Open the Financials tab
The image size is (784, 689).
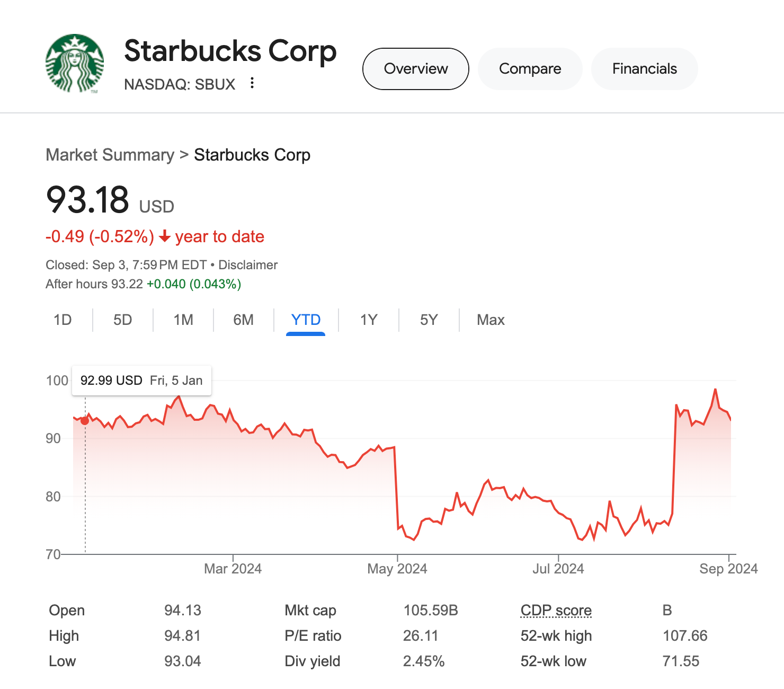click(x=644, y=69)
